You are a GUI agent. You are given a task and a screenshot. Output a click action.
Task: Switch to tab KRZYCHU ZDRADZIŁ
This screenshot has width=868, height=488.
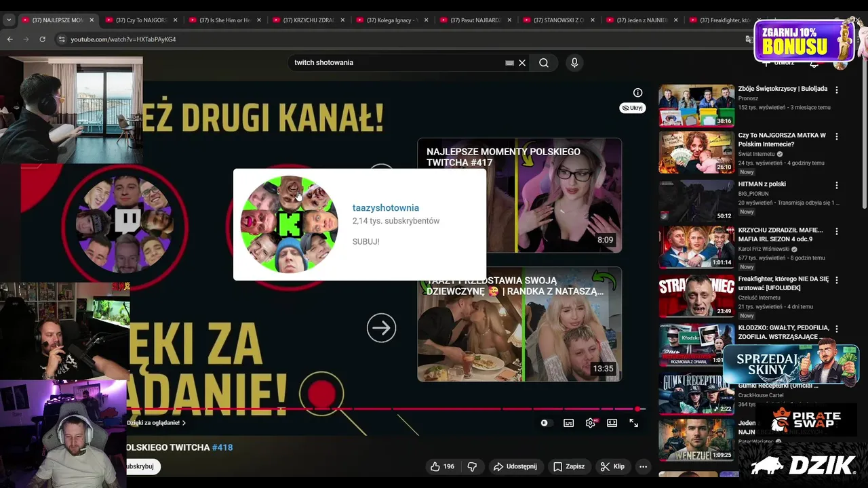tap(309, 20)
